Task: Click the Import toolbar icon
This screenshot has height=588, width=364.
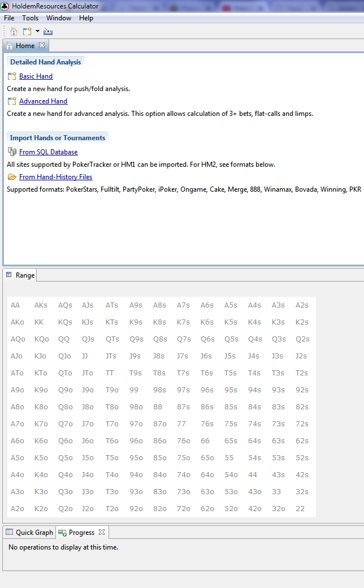Action: coord(48,32)
